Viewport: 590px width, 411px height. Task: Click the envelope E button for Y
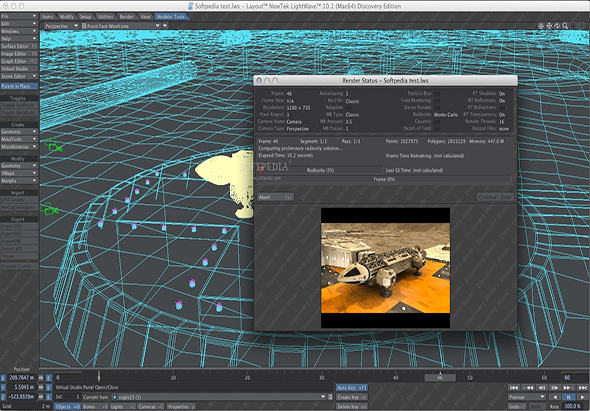point(49,387)
